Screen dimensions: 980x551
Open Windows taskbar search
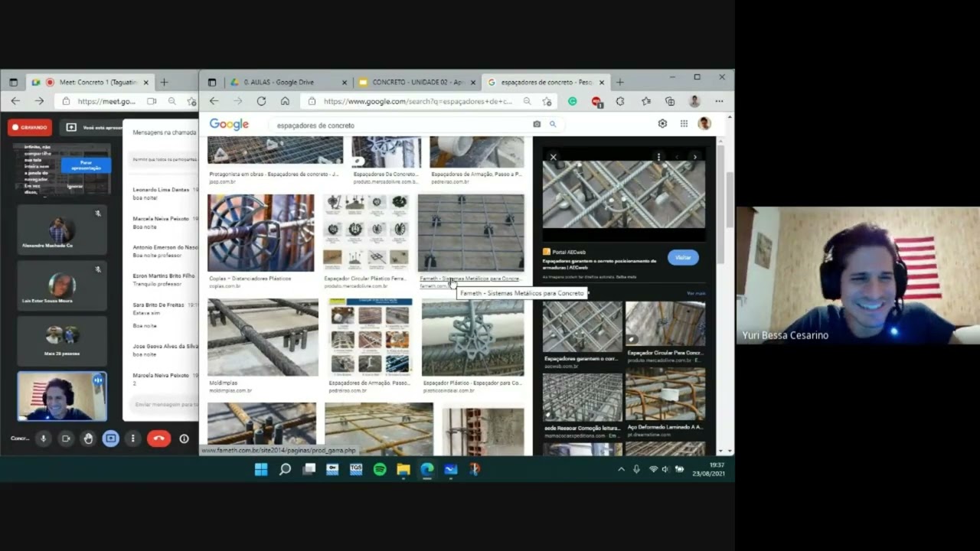[285, 469]
